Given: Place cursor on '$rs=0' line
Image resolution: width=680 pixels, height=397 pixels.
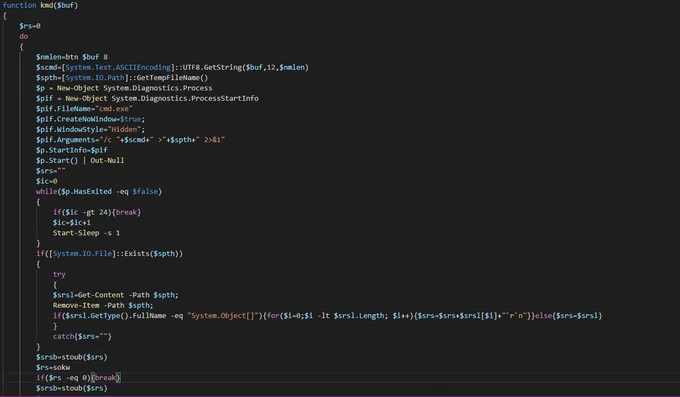Looking at the screenshot, I should click(x=30, y=26).
